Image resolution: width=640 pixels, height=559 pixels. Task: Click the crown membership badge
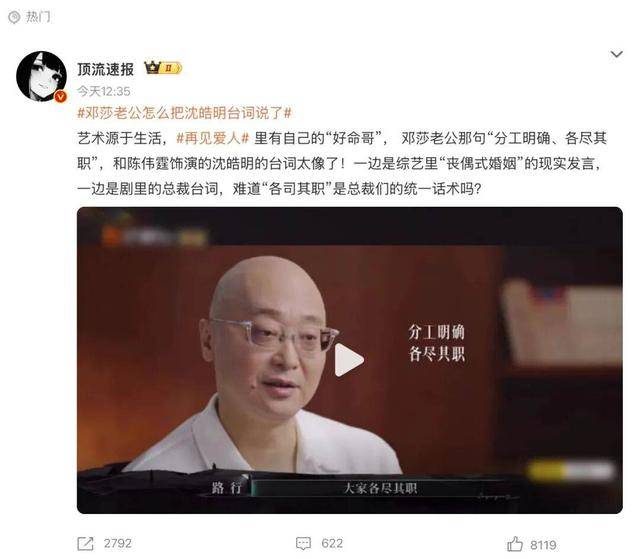click(163, 68)
